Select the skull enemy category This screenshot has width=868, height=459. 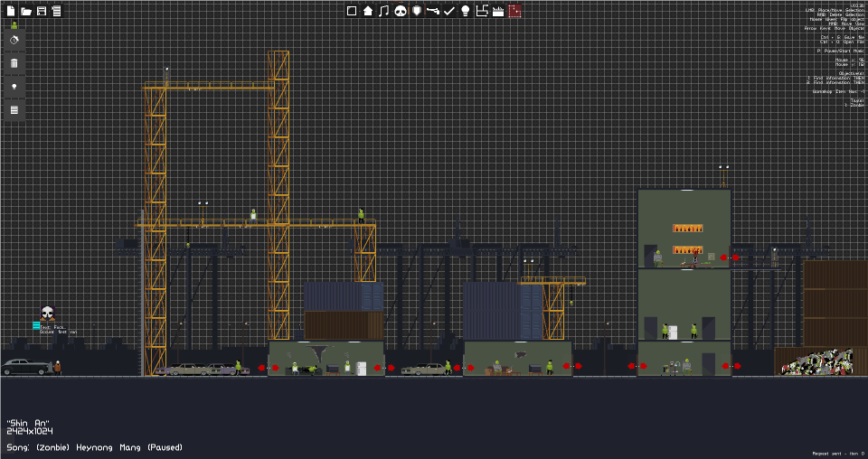tap(401, 11)
